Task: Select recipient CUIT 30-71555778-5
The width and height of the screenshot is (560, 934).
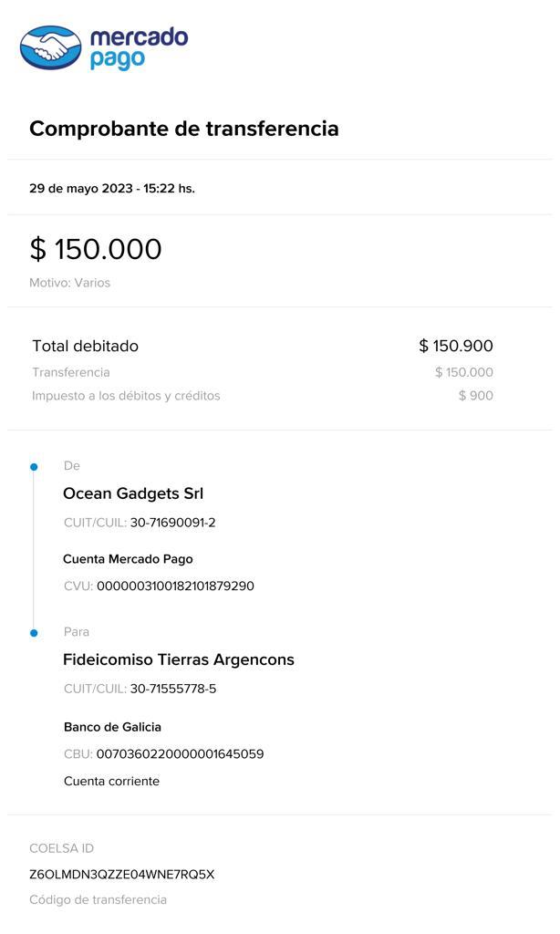Action: pyautogui.click(x=173, y=690)
